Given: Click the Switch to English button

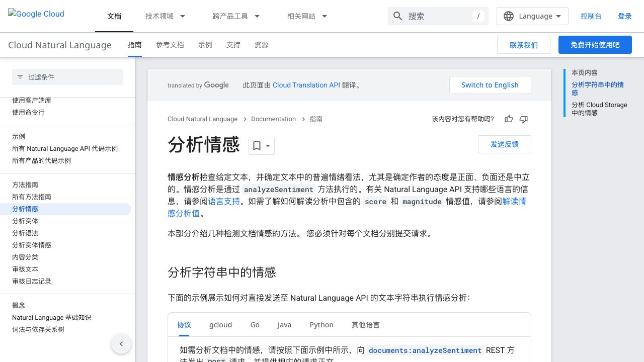Looking at the screenshot, I should tap(490, 85).
